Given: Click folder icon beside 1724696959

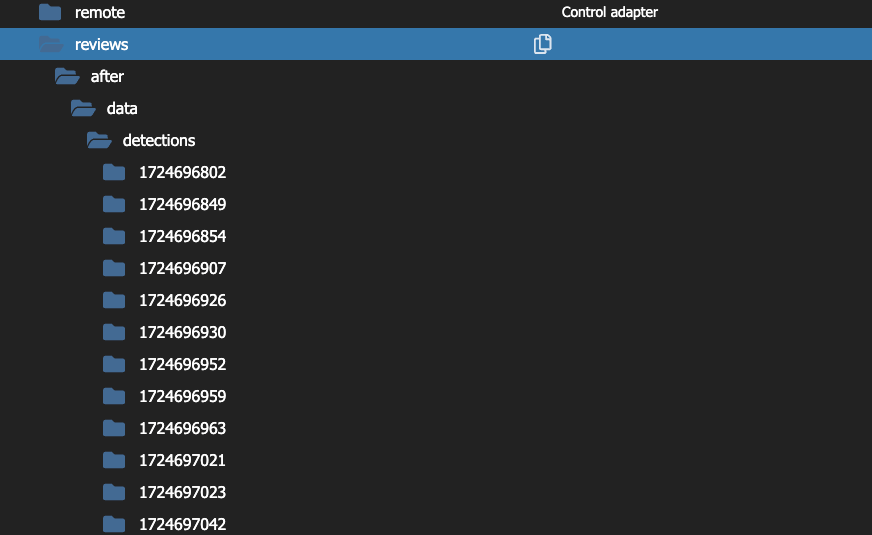Looking at the screenshot, I should (x=114, y=396).
